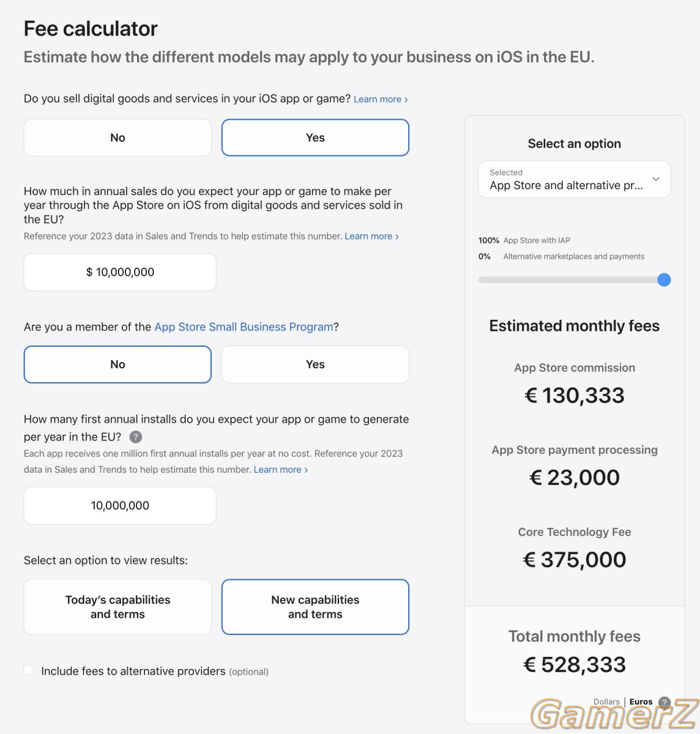Switch currency display to Dollars
This screenshot has width=700, height=734.
tap(606, 702)
